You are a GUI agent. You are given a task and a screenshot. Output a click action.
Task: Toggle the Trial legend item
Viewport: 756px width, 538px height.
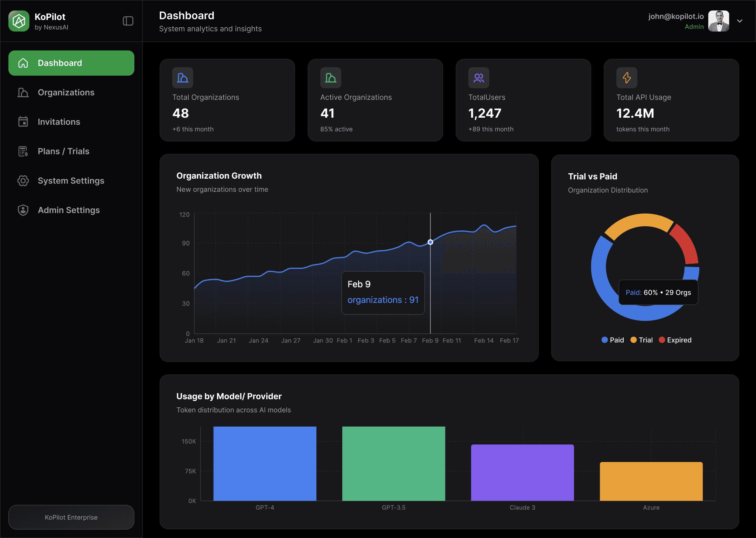click(641, 340)
